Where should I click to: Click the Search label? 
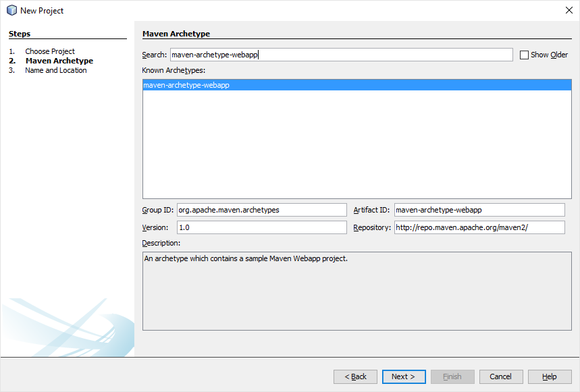click(x=154, y=55)
